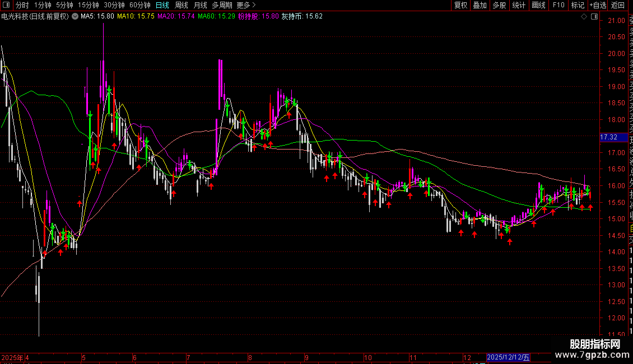Click the diamond icon above the price axis
Image resolution: width=633 pixels, height=364 pixels.
[584, 17]
